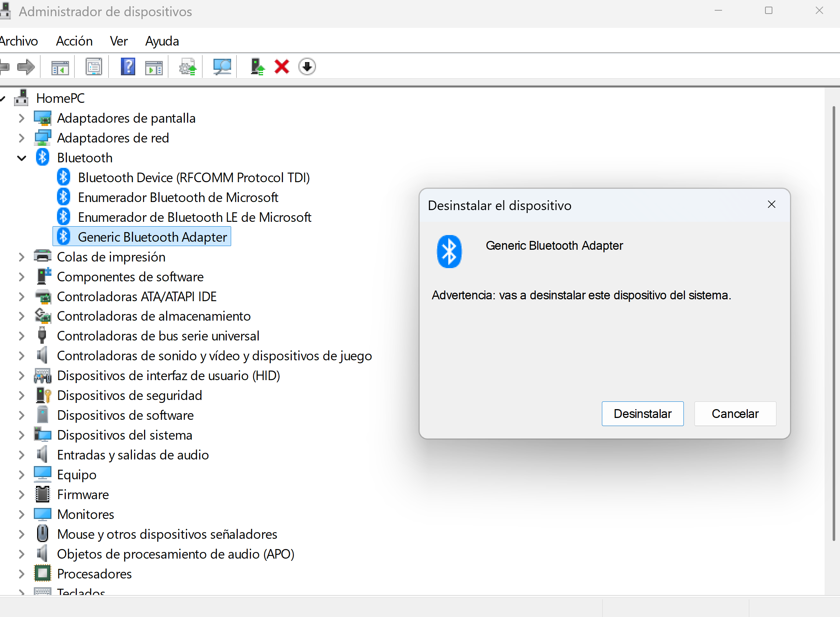The width and height of the screenshot is (840, 617).
Task: Open the blue help question mark icon
Action: [x=128, y=67]
